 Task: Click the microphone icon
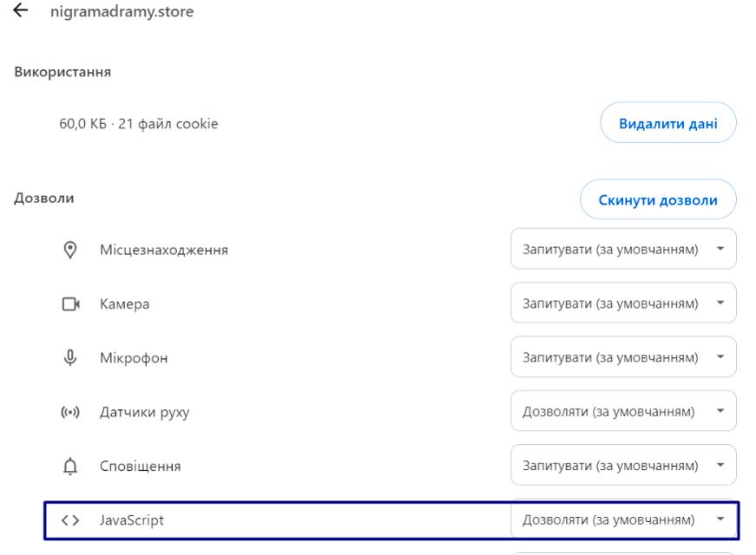point(70,358)
